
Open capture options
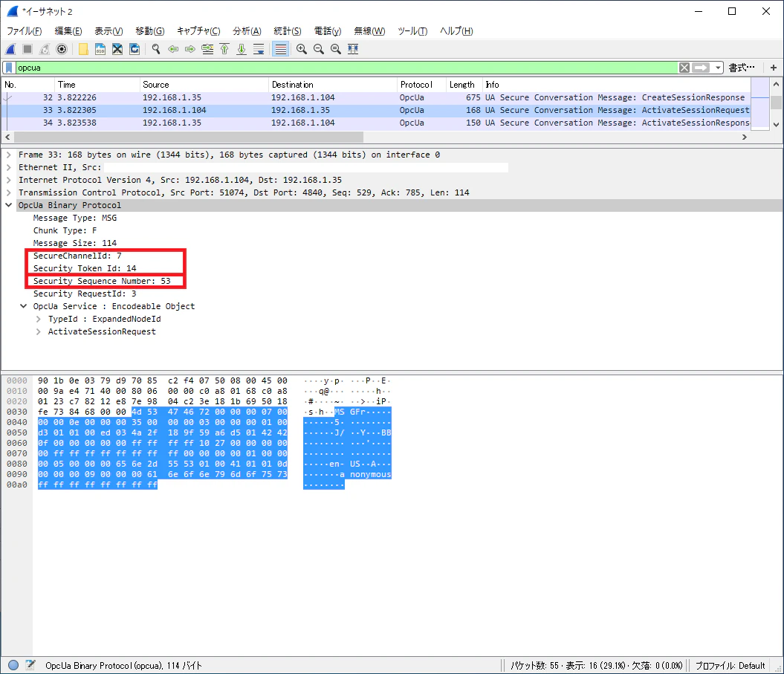point(62,49)
